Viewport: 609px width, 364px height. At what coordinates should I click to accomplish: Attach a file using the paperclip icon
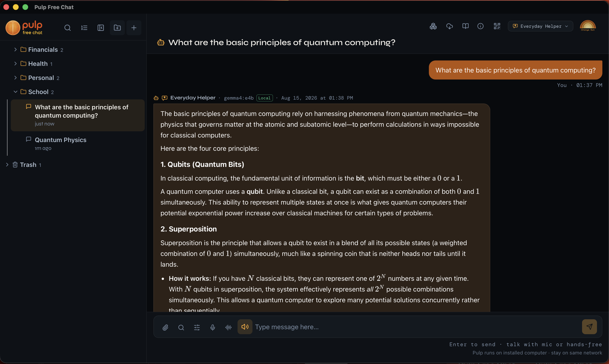[165, 327]
